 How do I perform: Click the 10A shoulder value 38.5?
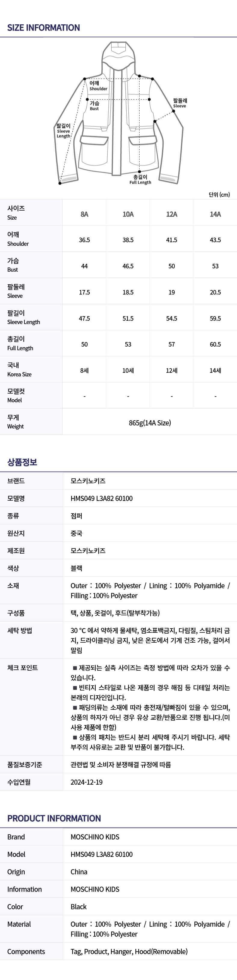[128, 240]
